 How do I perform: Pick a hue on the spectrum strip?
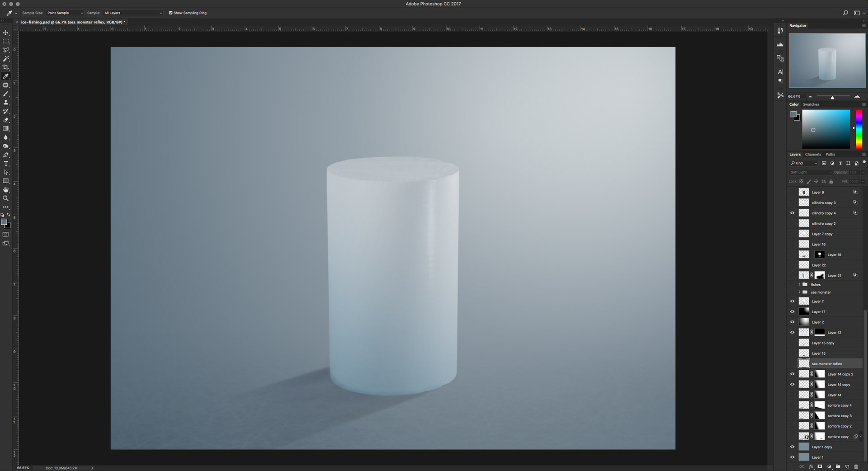(x=859, y=129)
